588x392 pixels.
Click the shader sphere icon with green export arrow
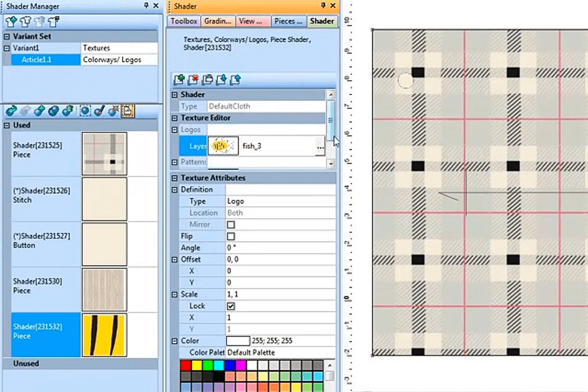67,111
